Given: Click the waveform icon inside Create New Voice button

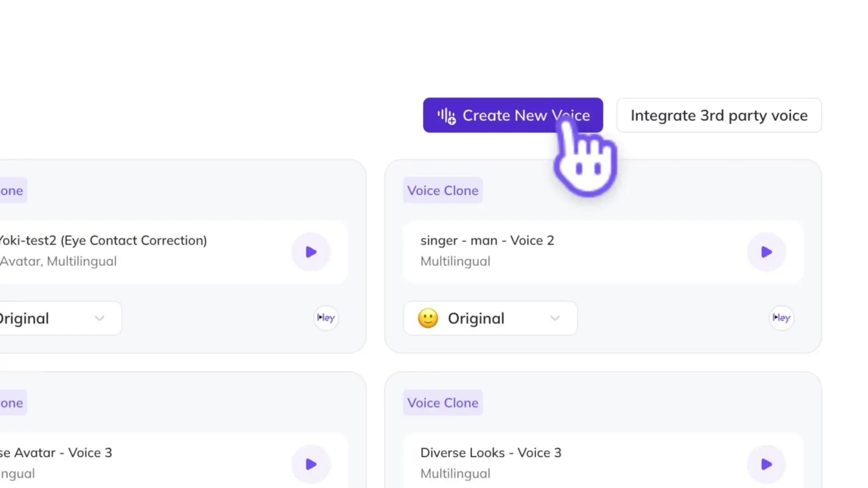Looking at the screenshot, I should [447, 116].
